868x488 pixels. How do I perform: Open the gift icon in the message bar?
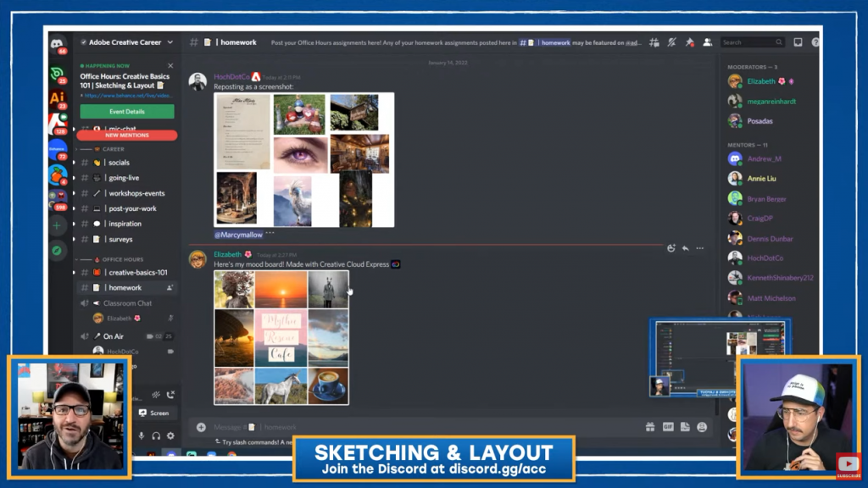650,427
